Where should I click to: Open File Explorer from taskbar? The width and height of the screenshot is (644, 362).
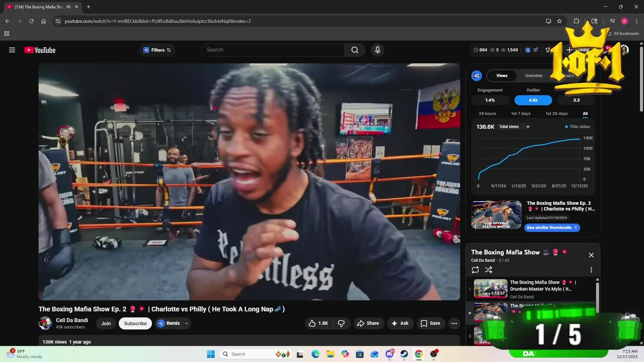[x=330, y=354]
